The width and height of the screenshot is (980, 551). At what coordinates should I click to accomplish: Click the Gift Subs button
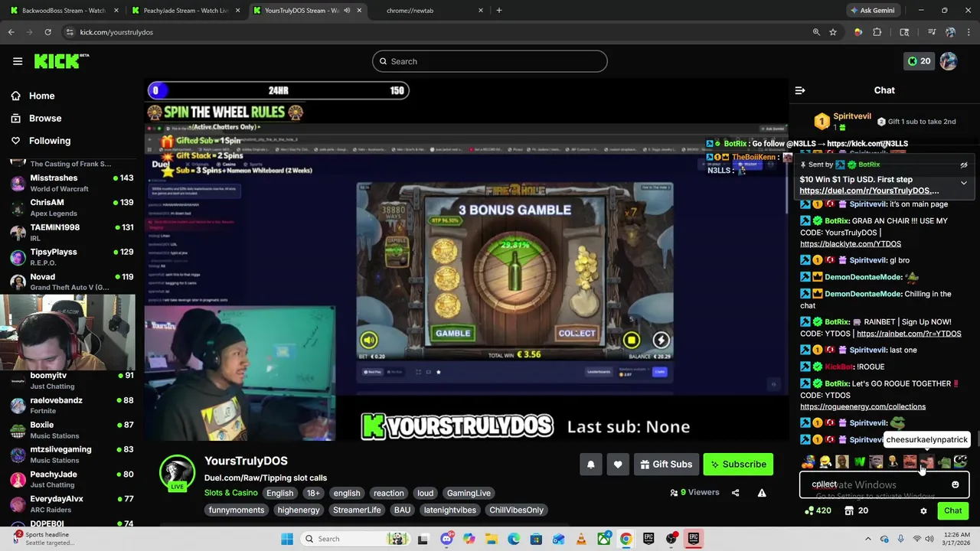point(666,465)
